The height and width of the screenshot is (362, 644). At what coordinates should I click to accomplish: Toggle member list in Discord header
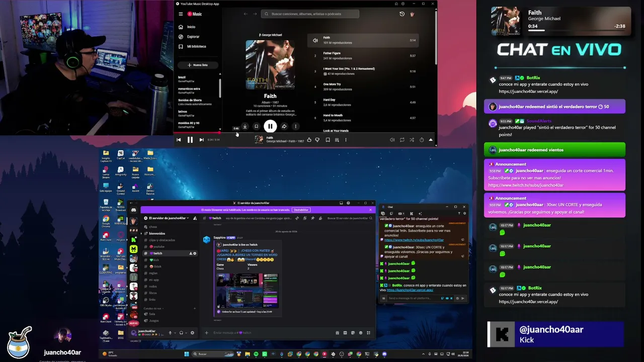[x=320, y=218]
